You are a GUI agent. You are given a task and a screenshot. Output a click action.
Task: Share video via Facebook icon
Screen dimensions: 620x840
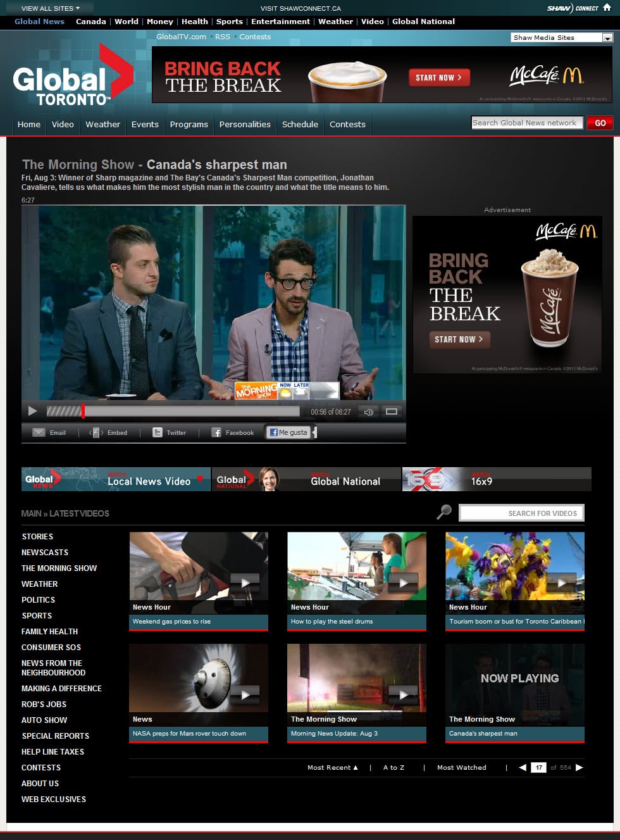(216, 433)
